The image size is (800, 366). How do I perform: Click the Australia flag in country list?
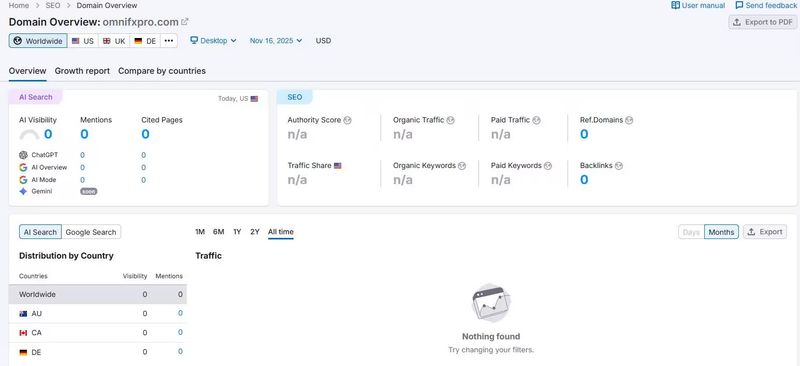click(23, 313)
